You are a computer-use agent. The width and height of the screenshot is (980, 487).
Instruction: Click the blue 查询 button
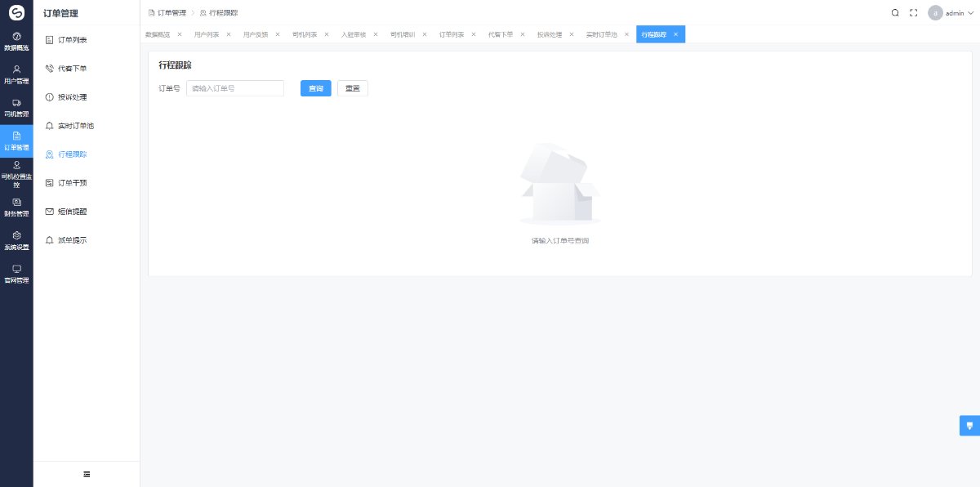pos(316,88)
